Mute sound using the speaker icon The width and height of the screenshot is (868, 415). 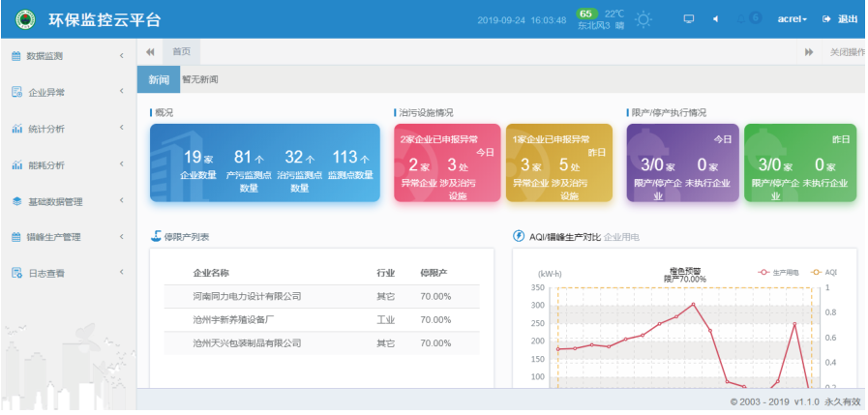coord(715,19)
